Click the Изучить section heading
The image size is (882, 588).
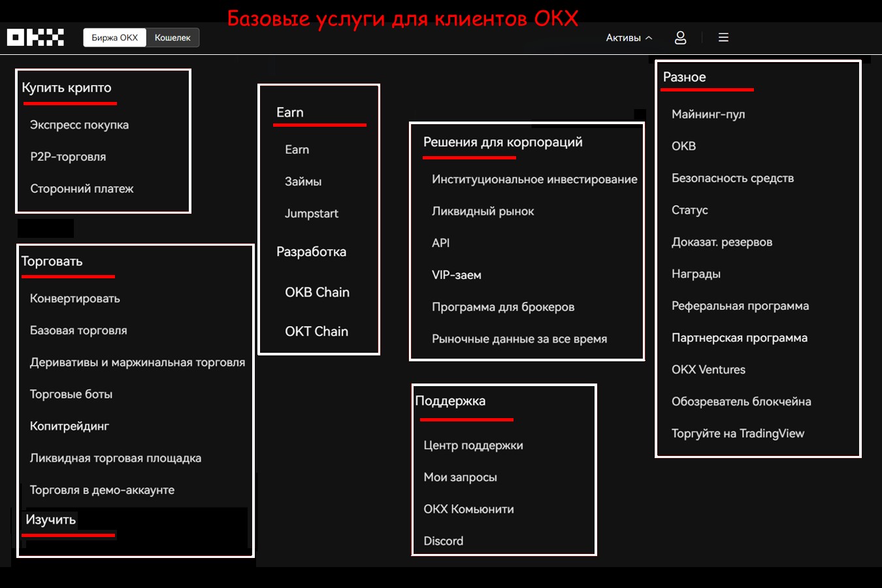pyautogui.click(x=51, y=520)
